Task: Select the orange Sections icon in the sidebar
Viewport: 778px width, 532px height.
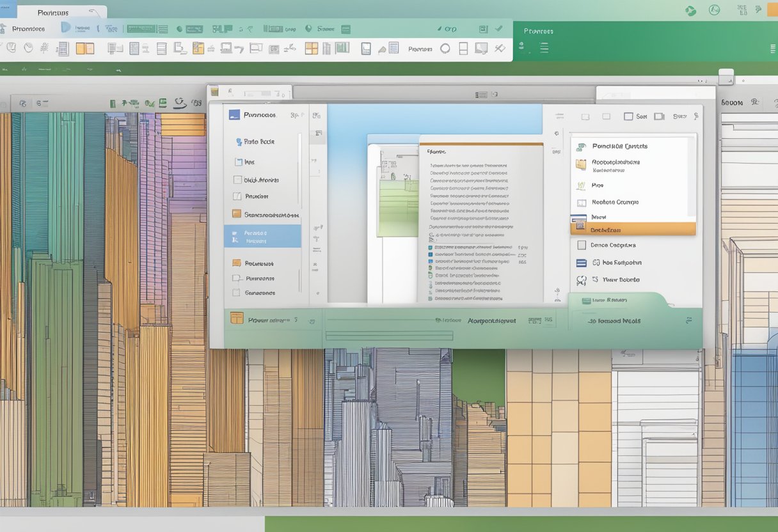Action: coord(236,214)
